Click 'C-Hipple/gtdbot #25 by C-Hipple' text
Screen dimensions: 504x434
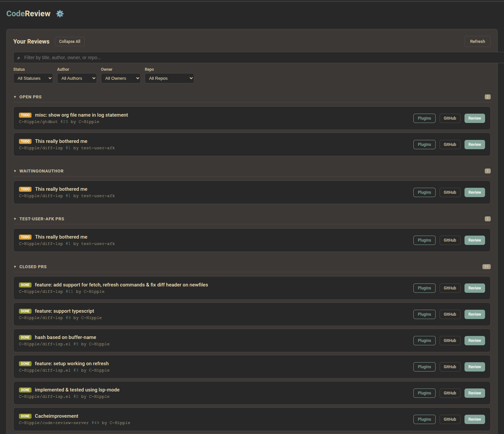click(59, 122)
